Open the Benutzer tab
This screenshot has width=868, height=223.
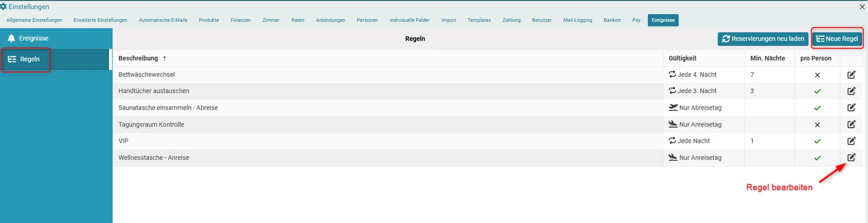click(541, 20)
